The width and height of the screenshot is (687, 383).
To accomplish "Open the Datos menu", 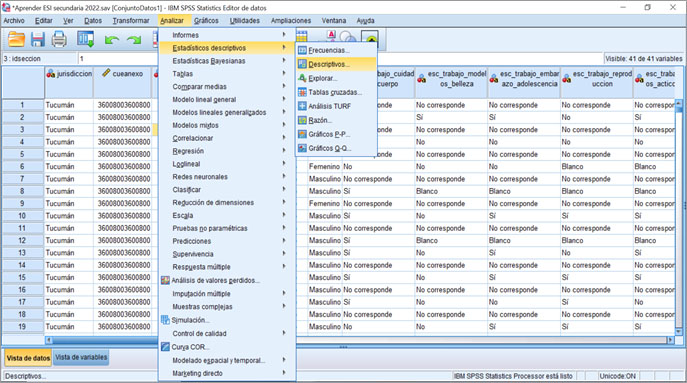I will coord(93,21).
